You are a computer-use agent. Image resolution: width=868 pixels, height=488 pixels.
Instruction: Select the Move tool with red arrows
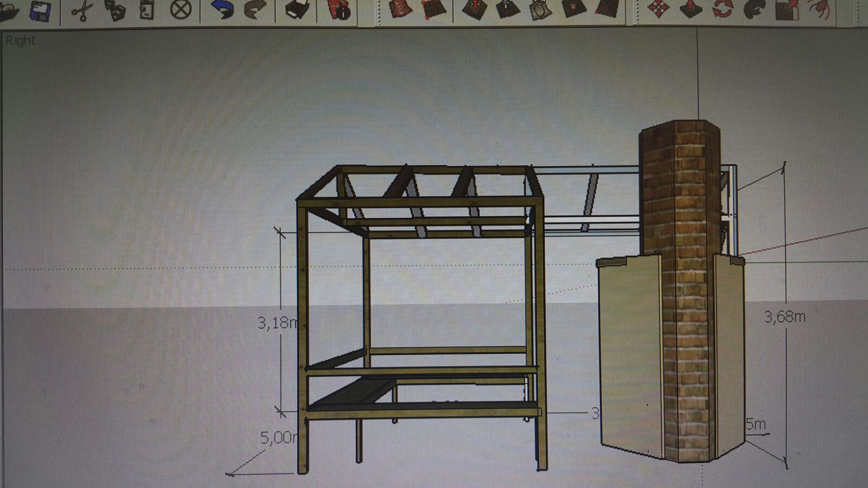coord(658,9)
